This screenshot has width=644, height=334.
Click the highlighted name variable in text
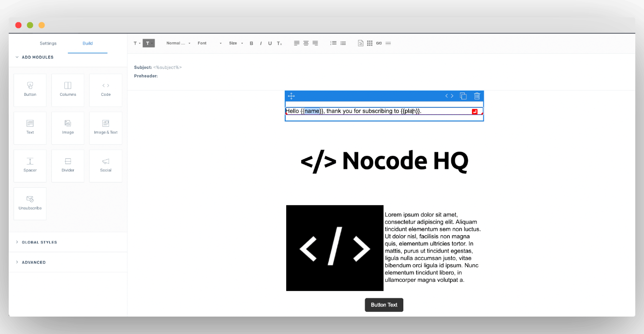point(312,111)
